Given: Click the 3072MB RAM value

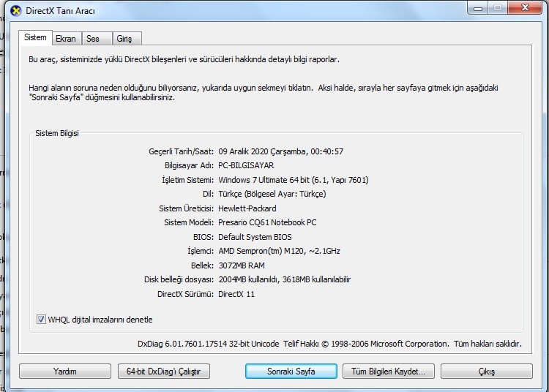Looking at the screenshot, I should click(x=242, y=265).
